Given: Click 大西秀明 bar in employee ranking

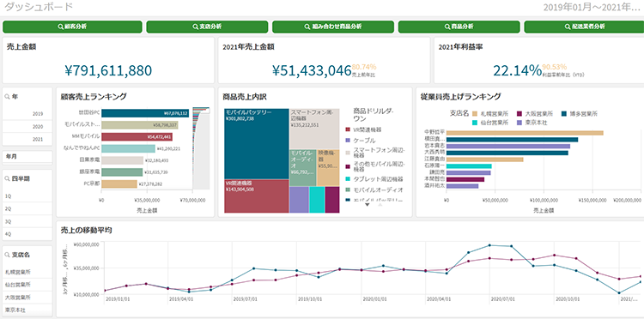Looking at the screenshot, I should click(x=507, y=153).
